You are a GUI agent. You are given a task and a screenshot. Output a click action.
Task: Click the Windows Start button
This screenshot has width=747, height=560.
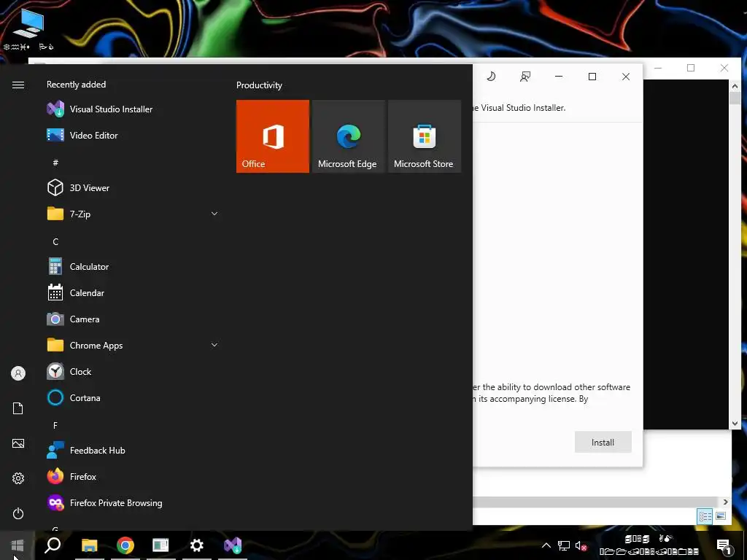point(18,545)
